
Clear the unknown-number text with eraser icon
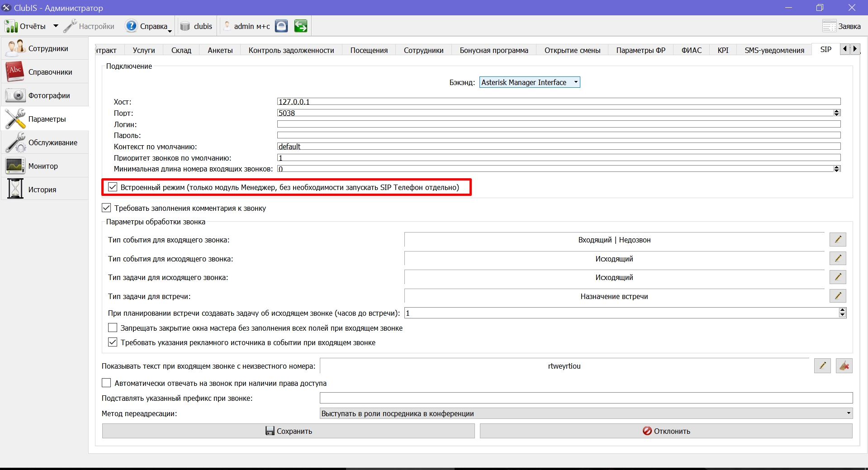coord(844,366)
